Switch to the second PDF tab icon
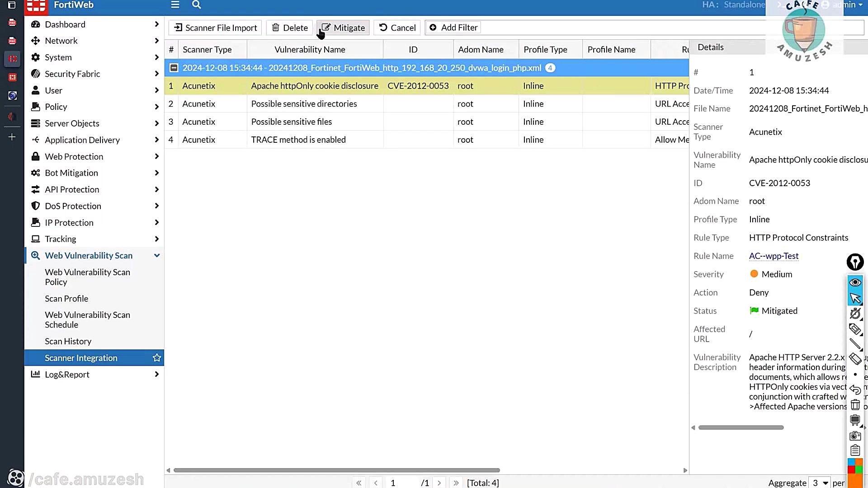This screenshot has height=488, width=868. pos(12,41)
